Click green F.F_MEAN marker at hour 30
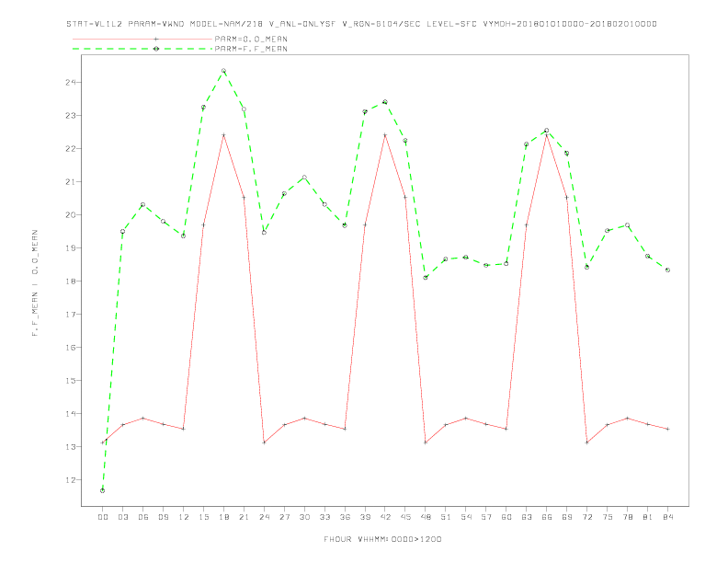 click(x=304, y=178)
